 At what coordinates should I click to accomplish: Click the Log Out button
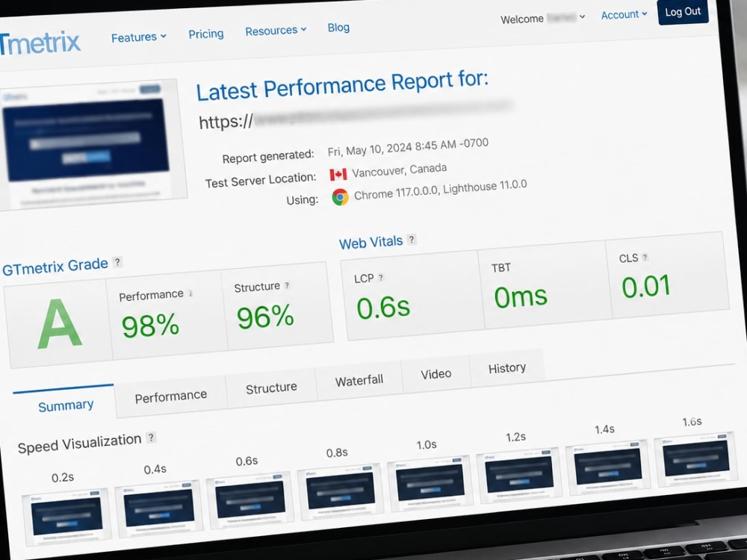tap(683, 11)
